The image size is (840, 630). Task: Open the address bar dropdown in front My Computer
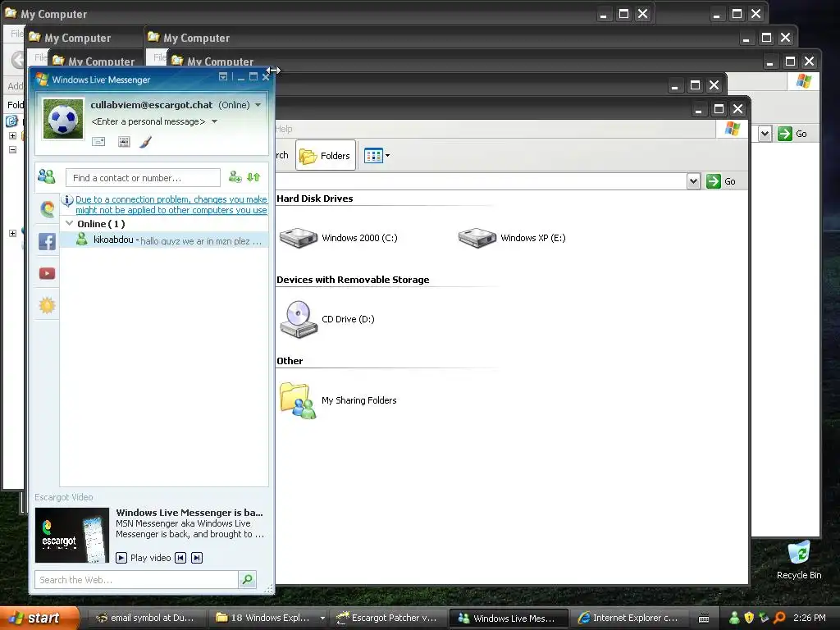point(693,181)
